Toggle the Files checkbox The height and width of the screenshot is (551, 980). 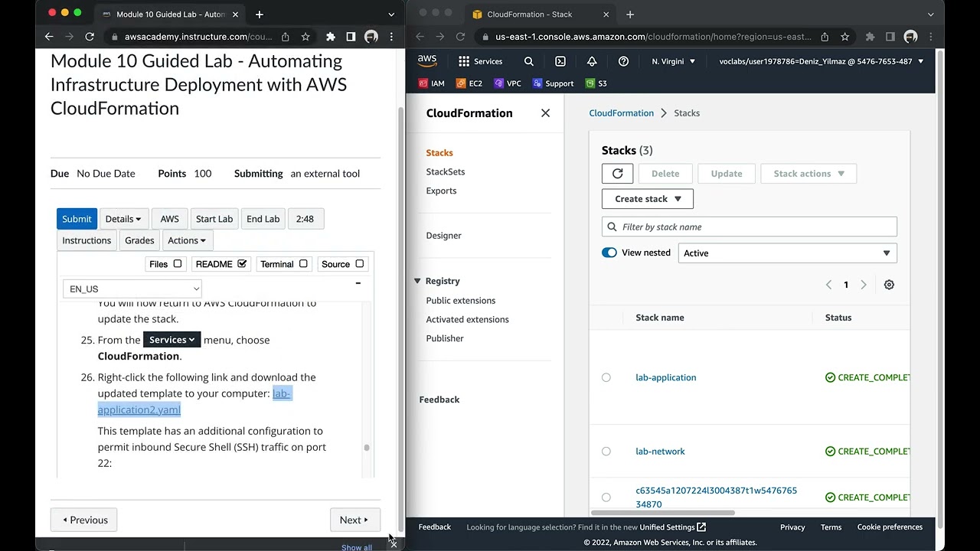(x=178, y=264)
